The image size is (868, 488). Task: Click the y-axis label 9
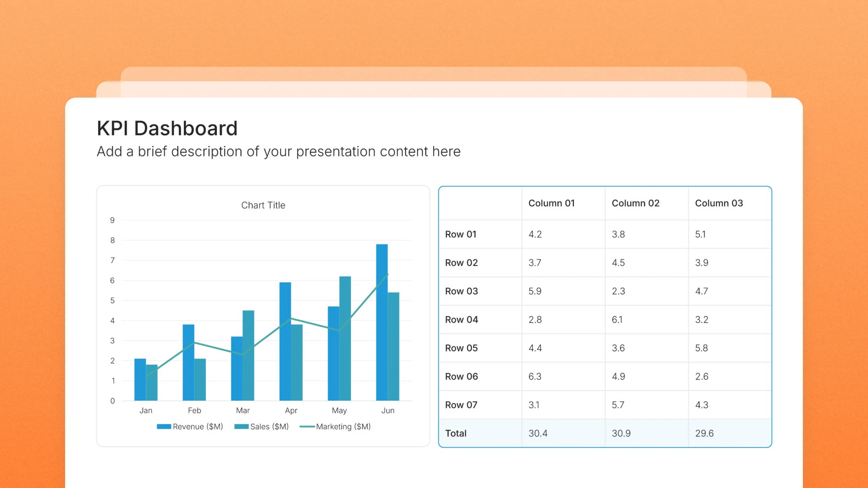point(112,220)
